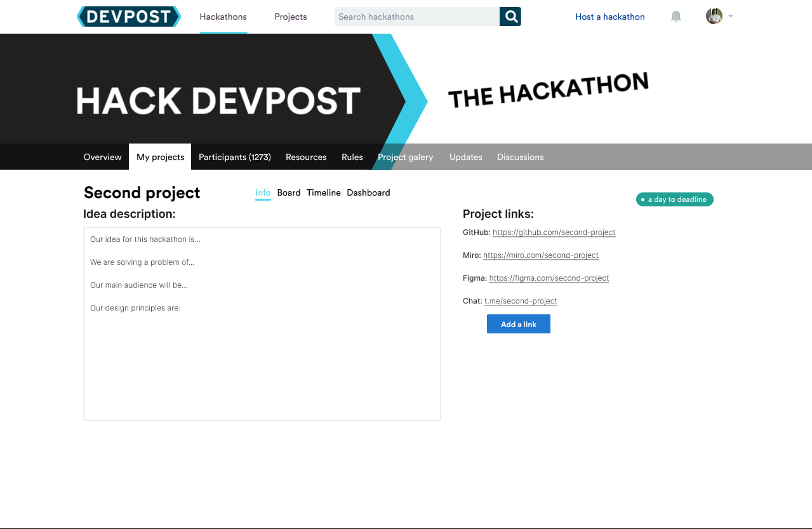Click Host a hackathon link

pos(609,17)
